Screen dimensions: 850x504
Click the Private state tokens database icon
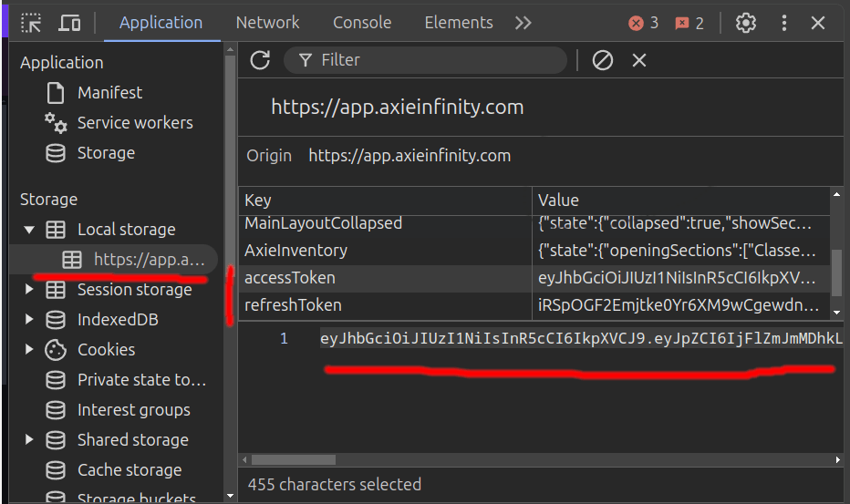pyautogui.click(x=56, y=380)
